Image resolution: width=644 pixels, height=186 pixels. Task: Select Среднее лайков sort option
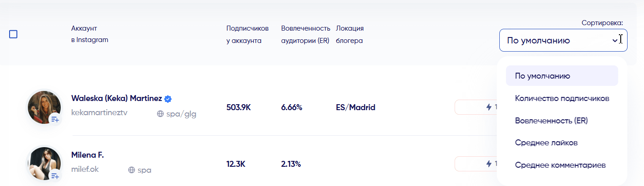click(x=546, y=143)
